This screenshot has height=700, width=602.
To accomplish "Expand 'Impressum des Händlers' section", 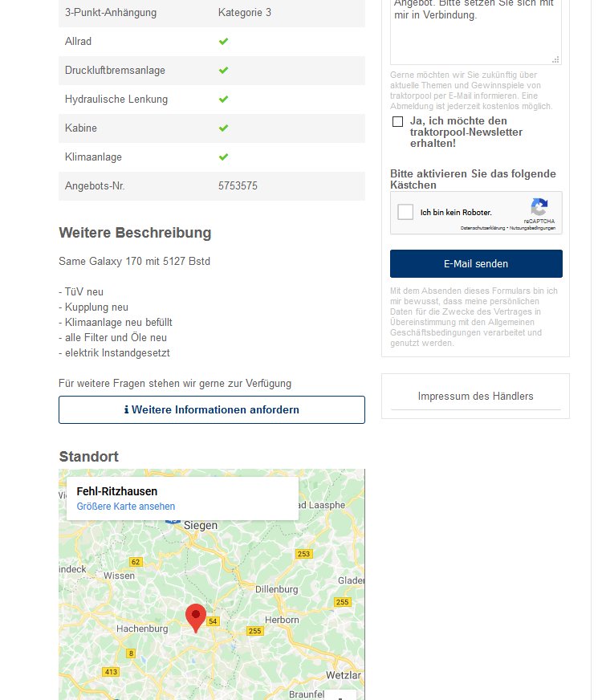I will tap(475, 396).
